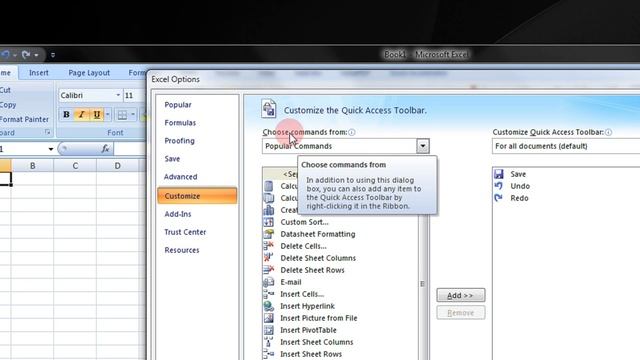
Task: Open Customize Quick Access Toolbar arrow
Action: (53, 55)
